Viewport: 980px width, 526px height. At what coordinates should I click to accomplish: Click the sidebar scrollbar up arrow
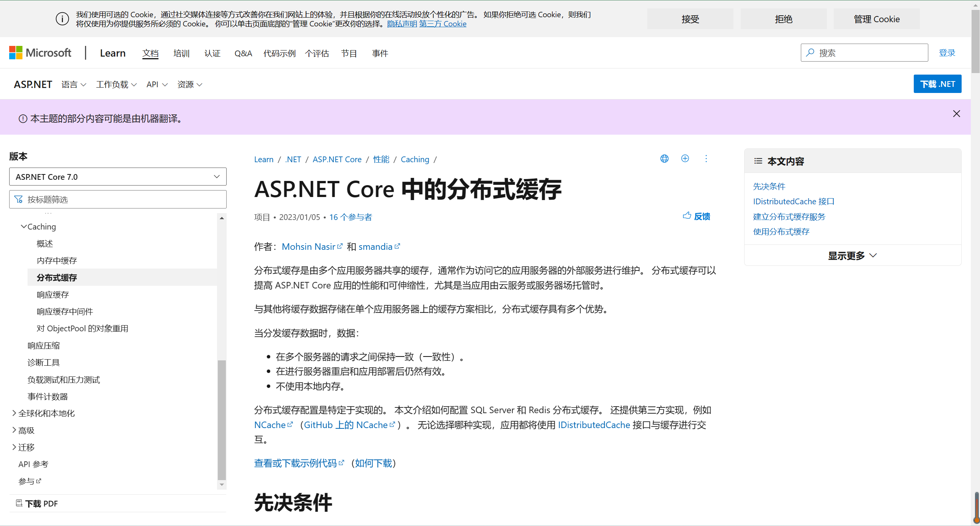click(x=222, y=218)
